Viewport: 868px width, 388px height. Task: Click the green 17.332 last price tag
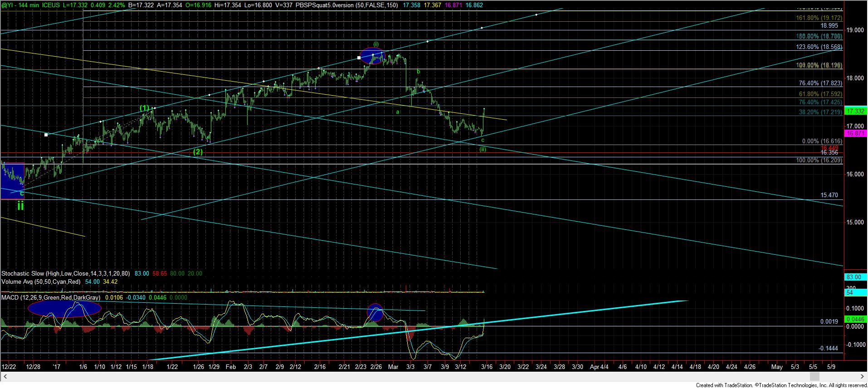[855, 112]
